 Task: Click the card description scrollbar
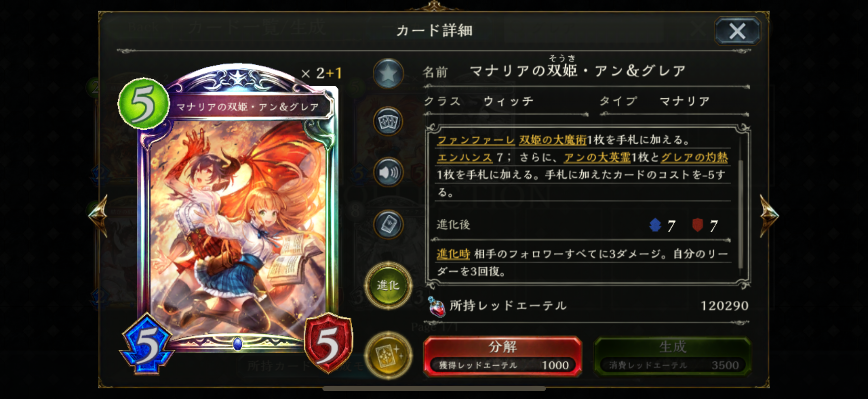741,214
